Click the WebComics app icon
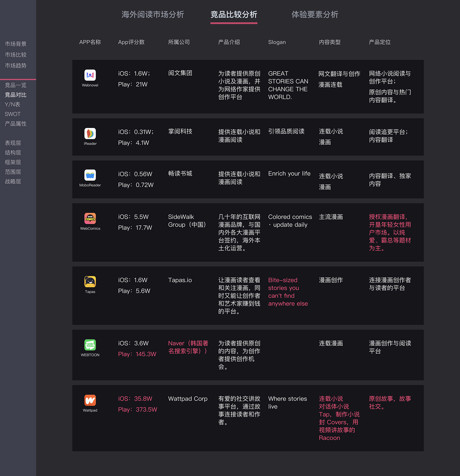Image resolution: width=460 pixels, height=476 pixels. click(90, 219)
